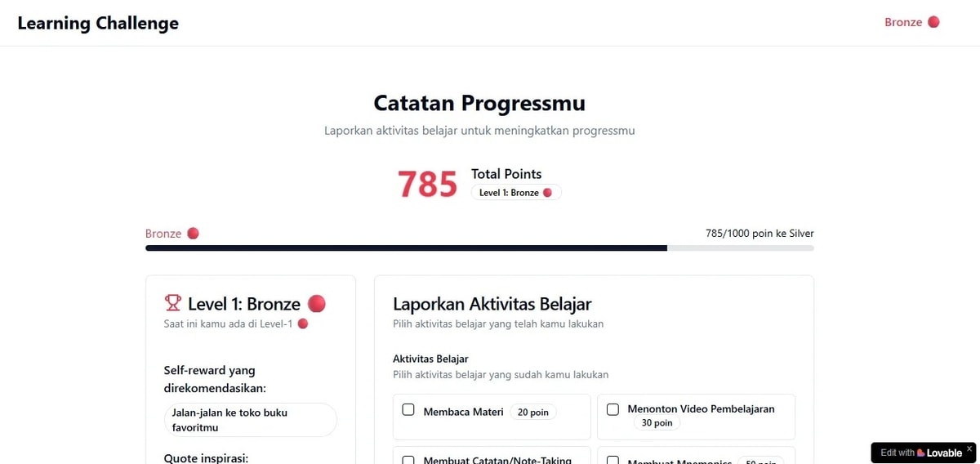Click the Lovable heart logo

click(921, 453)
